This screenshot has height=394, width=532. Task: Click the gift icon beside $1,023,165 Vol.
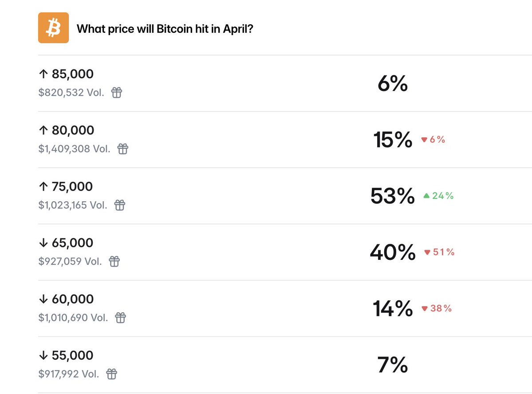pyautogui.click(x=120, y=205)
